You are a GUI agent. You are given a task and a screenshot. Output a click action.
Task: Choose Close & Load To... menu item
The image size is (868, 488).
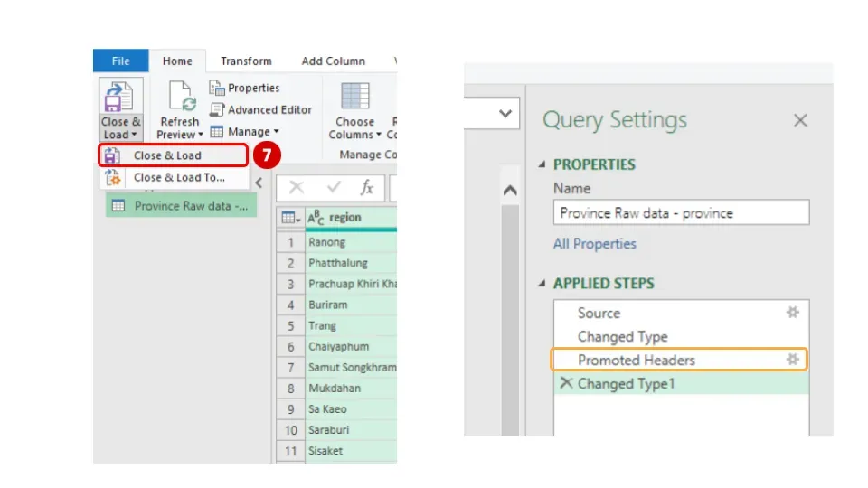[174, 178]
